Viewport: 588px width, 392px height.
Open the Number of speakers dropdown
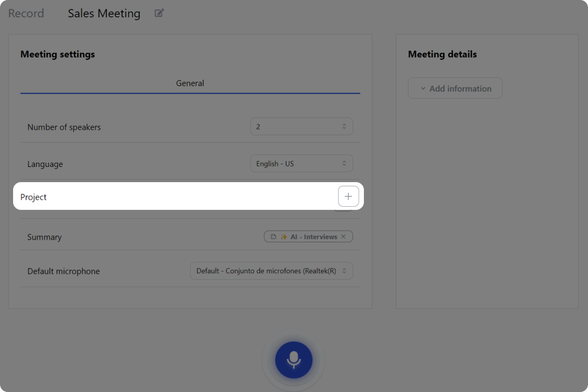point(301,127)
